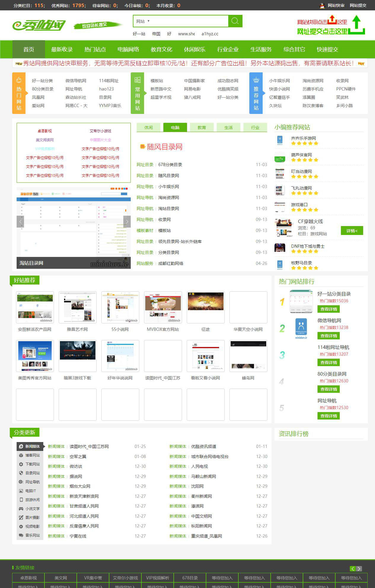Show the next slide in the carousel

[x=127, y=222]
